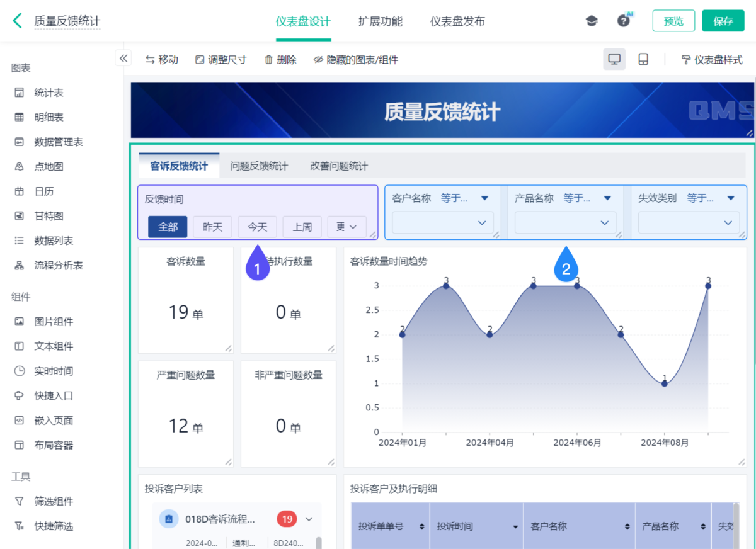Click the Delete (删除) tool

[x=280, y=60]
